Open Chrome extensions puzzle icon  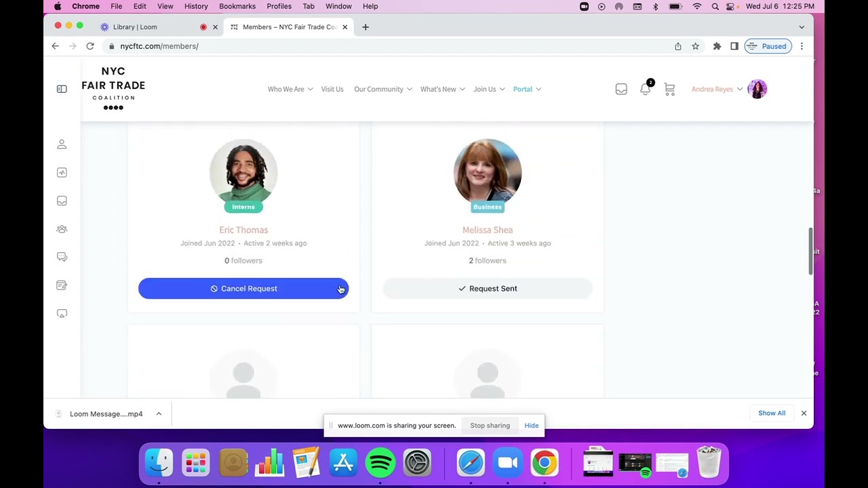(x=717, y=46)
